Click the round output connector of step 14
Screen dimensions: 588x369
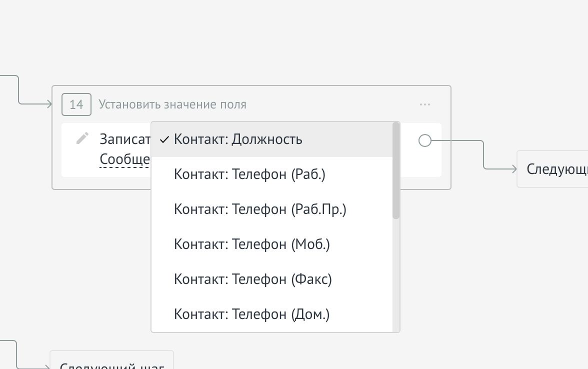point(424,140)
